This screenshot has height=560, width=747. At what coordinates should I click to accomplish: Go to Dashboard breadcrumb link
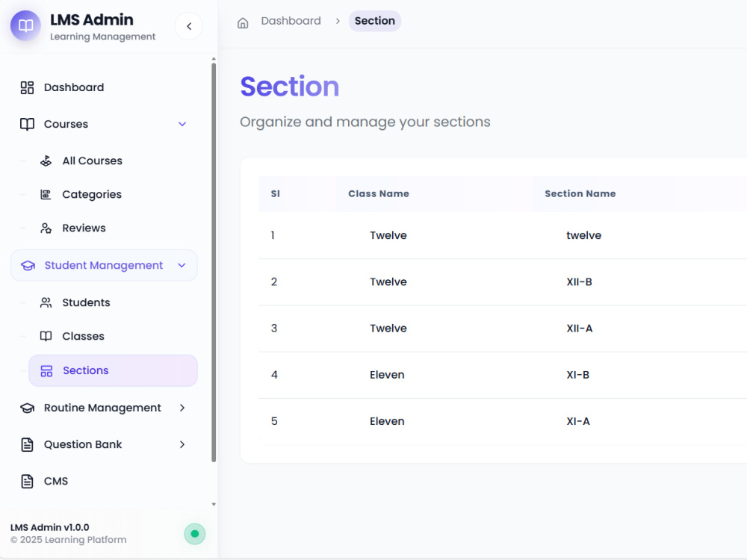click(291, 21)
